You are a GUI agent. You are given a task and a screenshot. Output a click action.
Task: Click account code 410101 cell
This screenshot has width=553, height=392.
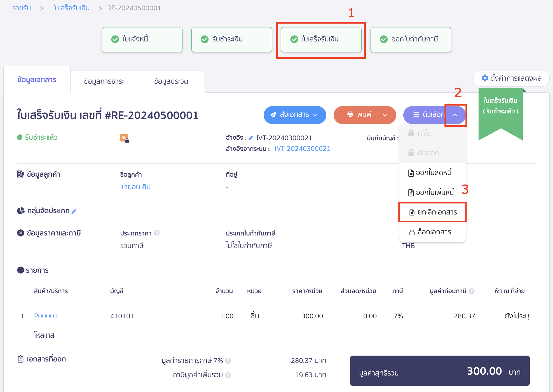coord(122,316)
